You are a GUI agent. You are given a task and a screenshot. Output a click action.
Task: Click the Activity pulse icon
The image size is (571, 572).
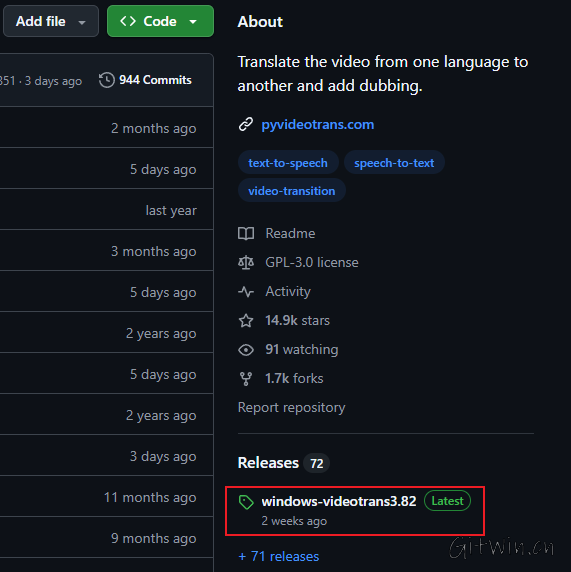pos(246,291)
